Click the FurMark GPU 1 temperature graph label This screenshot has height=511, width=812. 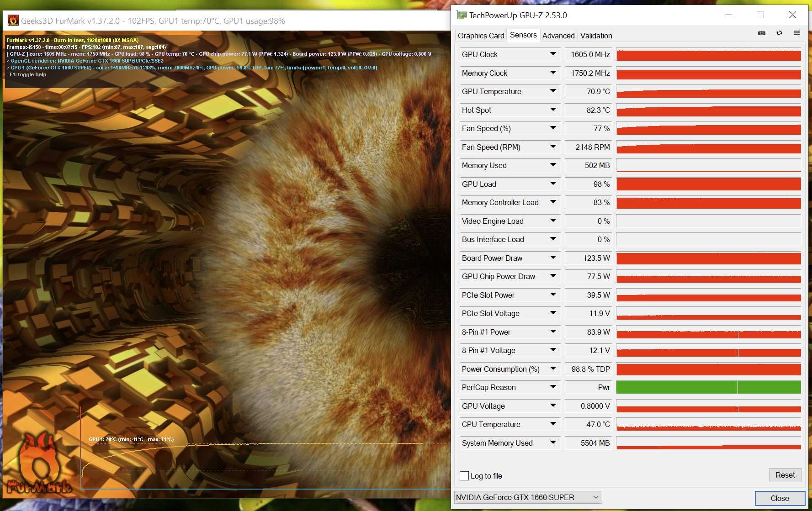131,439
